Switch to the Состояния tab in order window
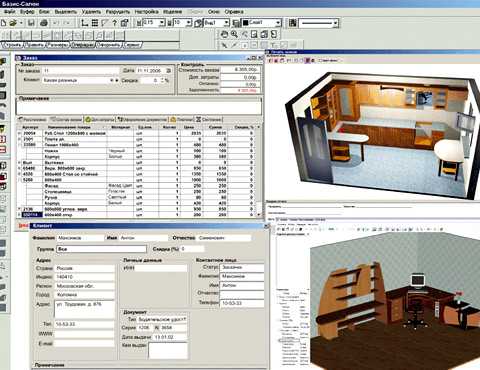Viewport: 480px width, 370px height. (x=209, y=119)
